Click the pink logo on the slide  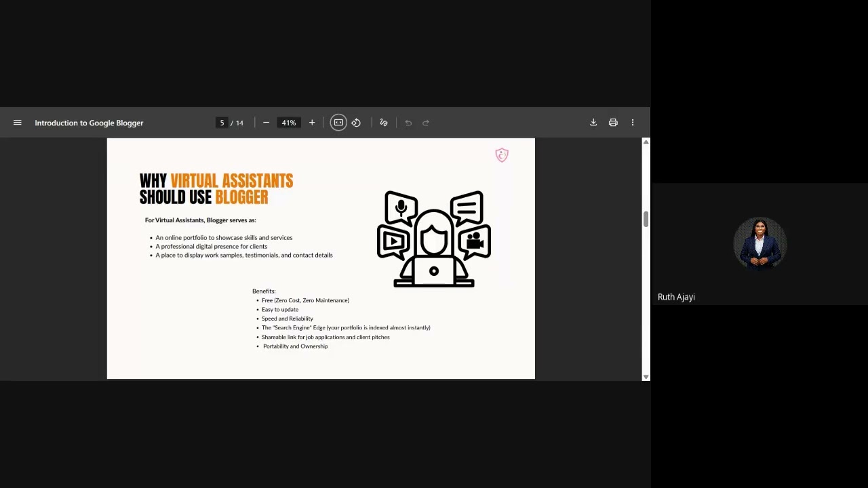click(502, 155)
